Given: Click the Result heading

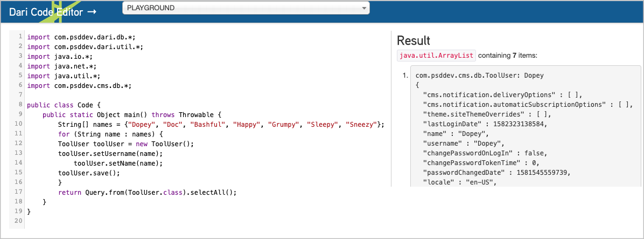Looking at the screenshot, I should (x=414, y=40).
